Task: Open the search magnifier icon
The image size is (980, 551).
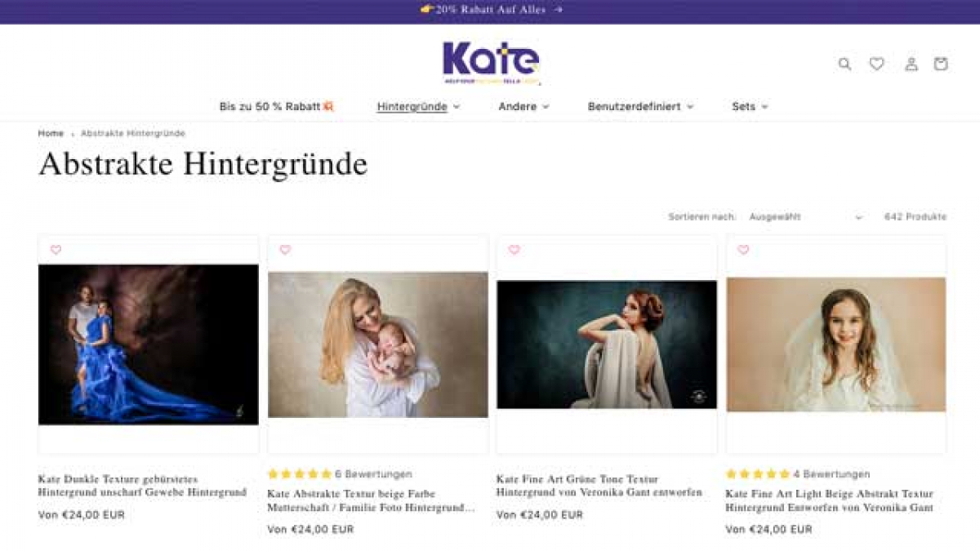Action: point(844,64)
